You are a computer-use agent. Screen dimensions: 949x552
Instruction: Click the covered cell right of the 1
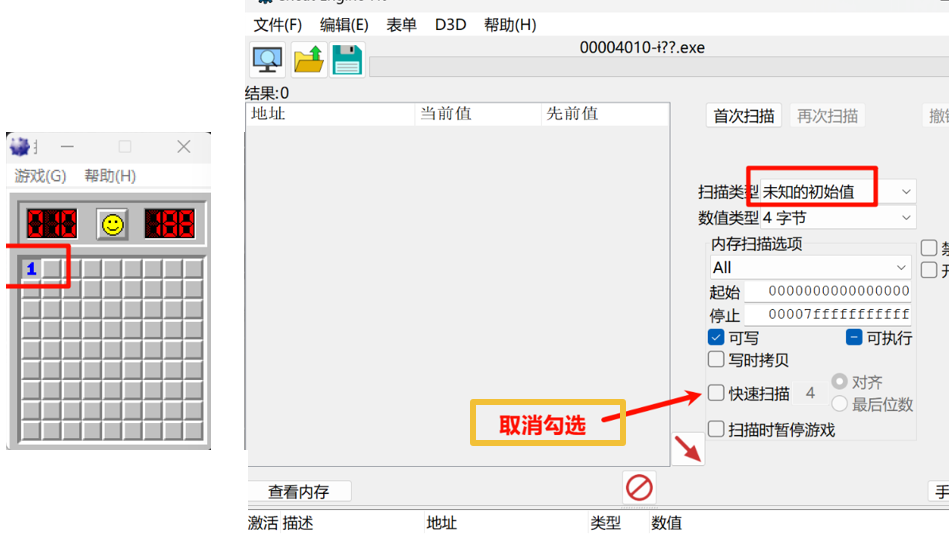(51, 269)
